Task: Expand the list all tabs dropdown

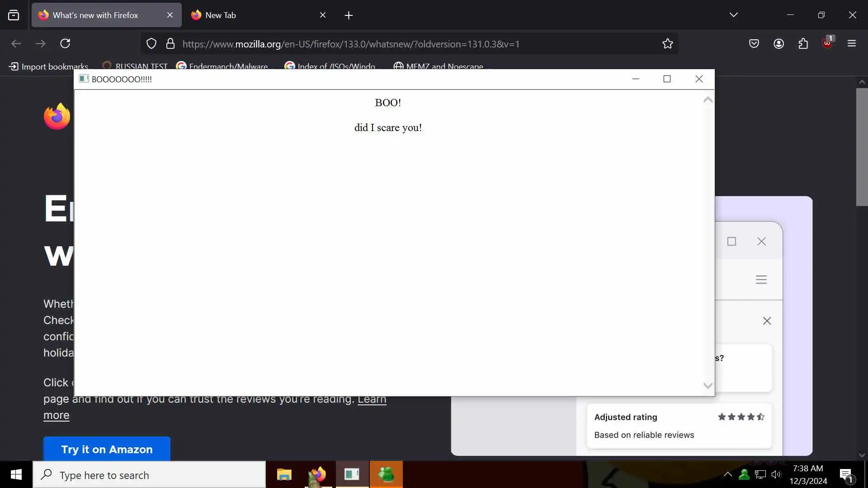Action: [733, 15]
